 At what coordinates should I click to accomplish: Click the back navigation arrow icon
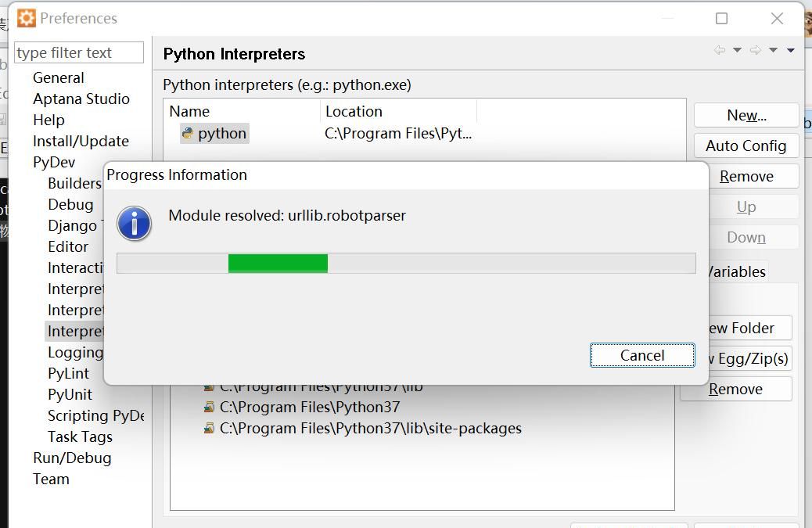(719, 49)
